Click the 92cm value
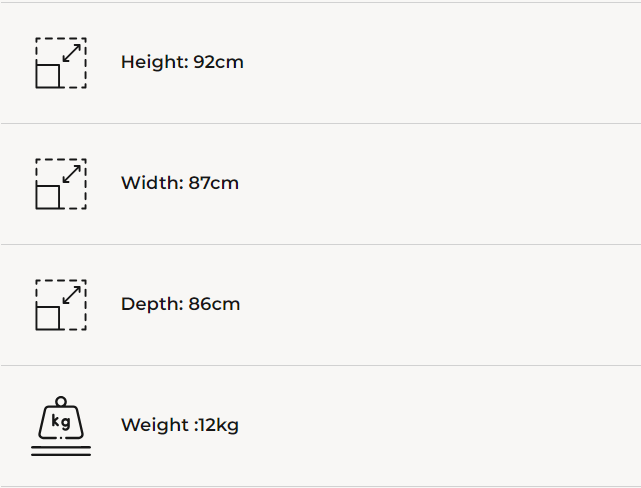The width and height of the screenshot is (641, 488). (218, 62)
